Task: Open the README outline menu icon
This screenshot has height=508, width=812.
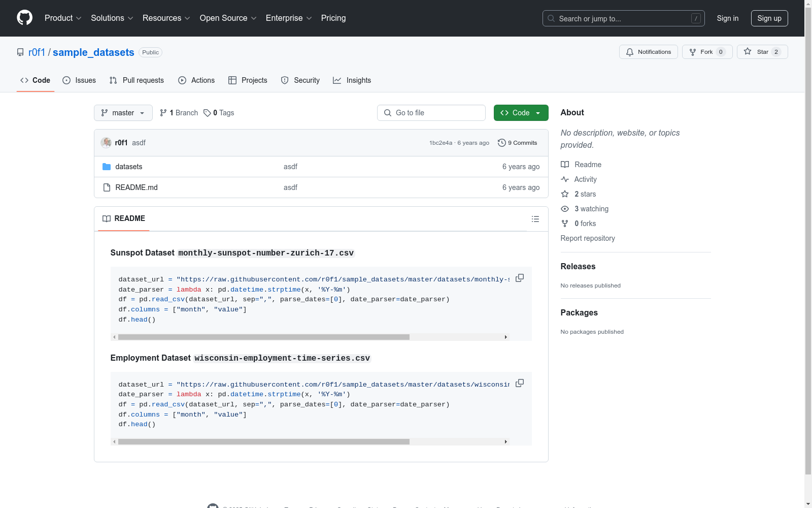Action: [x=535, y=219]
